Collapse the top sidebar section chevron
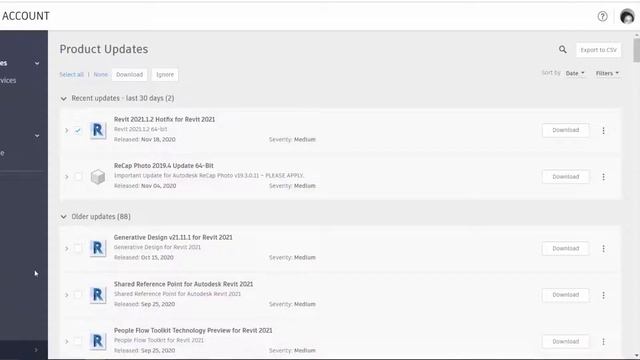Viewport: 640px width, 360px height. click(37, 63)
